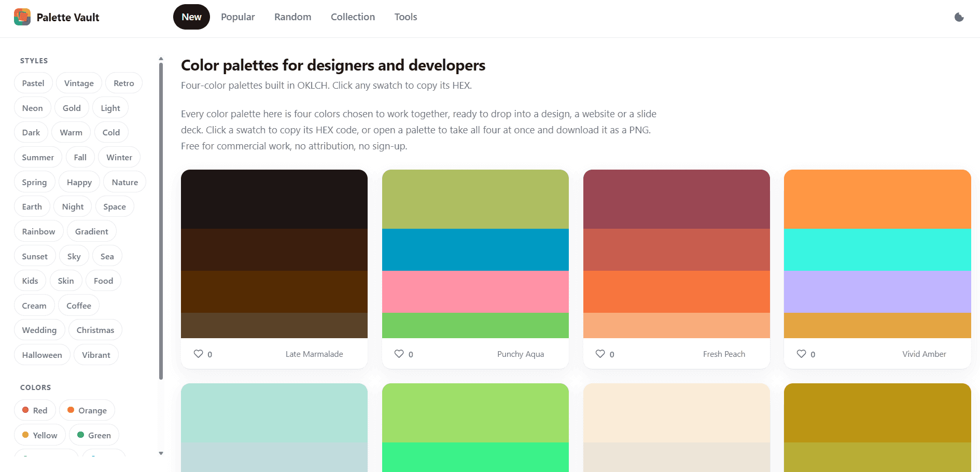
Task: Choose the Space style
Action: point(115,206)
